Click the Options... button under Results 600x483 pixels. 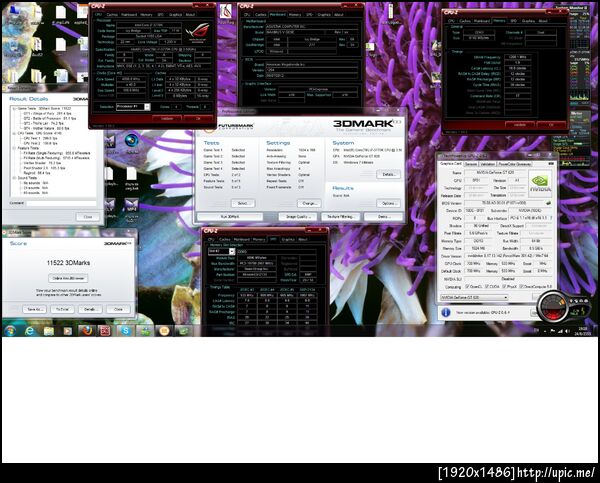388,203
